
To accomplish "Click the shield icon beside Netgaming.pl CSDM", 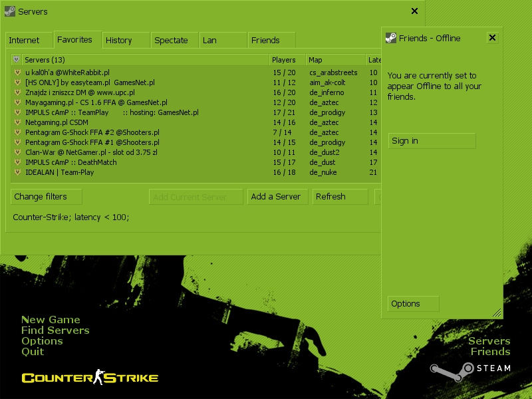I will pyautogui.click(x=17, y=122).
